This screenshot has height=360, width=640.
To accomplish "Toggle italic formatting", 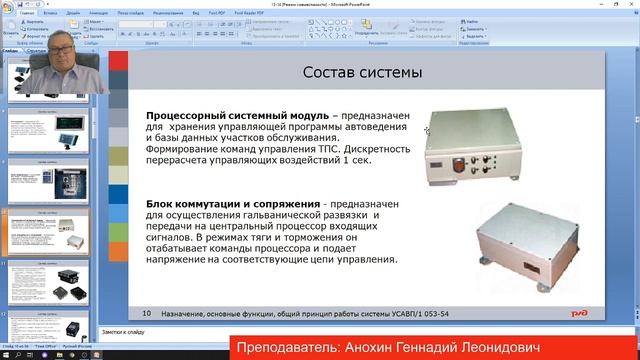I will pyautogui.click(x=130, y=34).
